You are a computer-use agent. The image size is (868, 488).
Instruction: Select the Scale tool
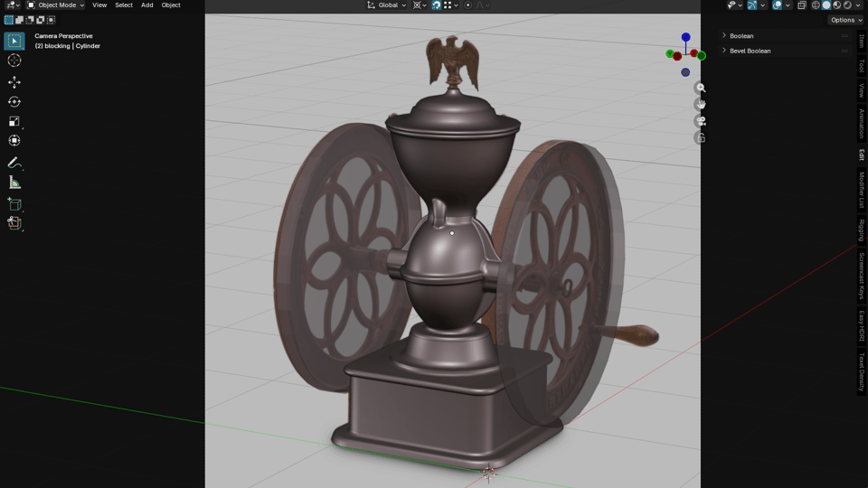[x=14, y=121]
